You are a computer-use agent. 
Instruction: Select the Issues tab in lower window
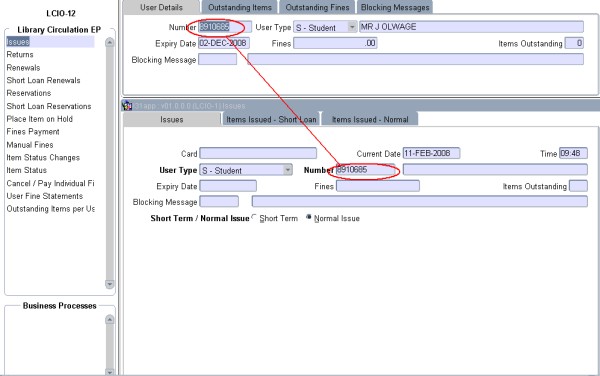click(x=171, y=119)
